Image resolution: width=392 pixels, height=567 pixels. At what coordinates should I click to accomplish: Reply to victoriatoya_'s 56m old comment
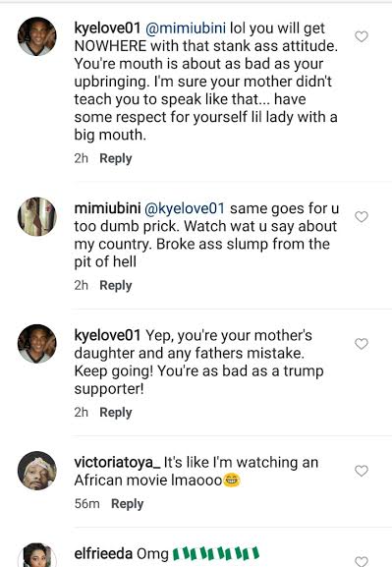pyautogui.click(x=128, y=504)
